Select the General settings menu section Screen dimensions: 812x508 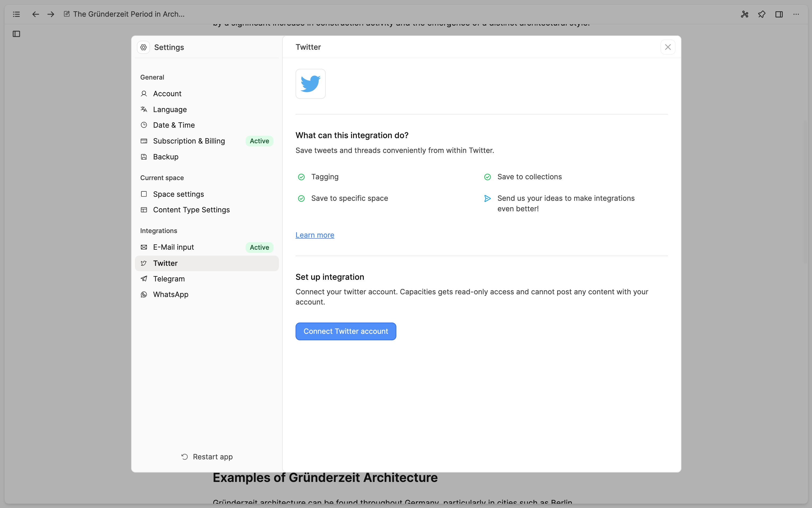point(152,77)
